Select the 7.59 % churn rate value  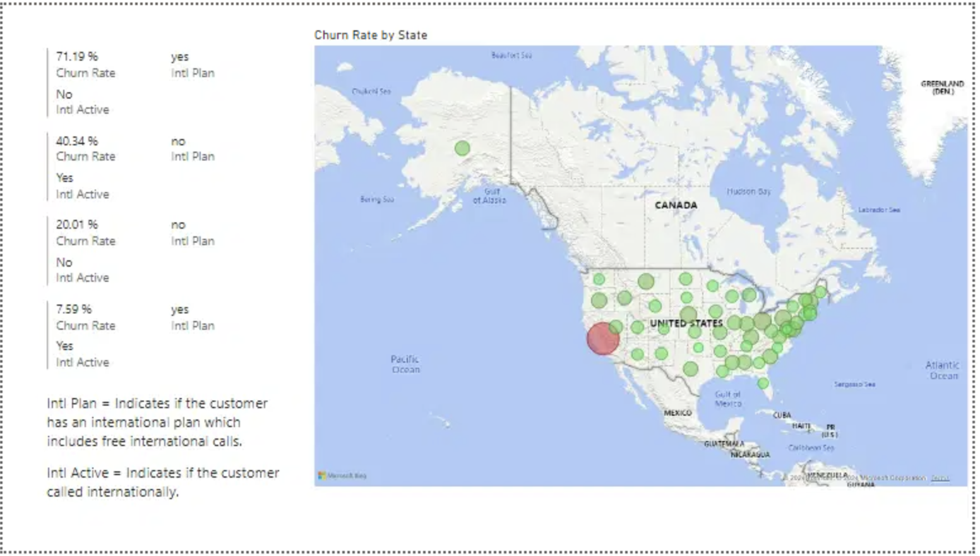coord(74,309)
